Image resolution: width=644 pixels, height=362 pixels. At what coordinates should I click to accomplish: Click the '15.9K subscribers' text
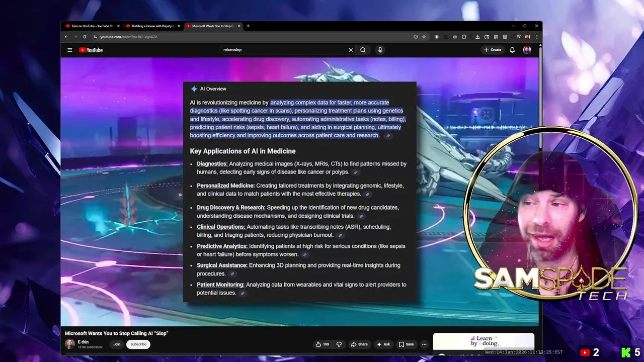point(90,347)
